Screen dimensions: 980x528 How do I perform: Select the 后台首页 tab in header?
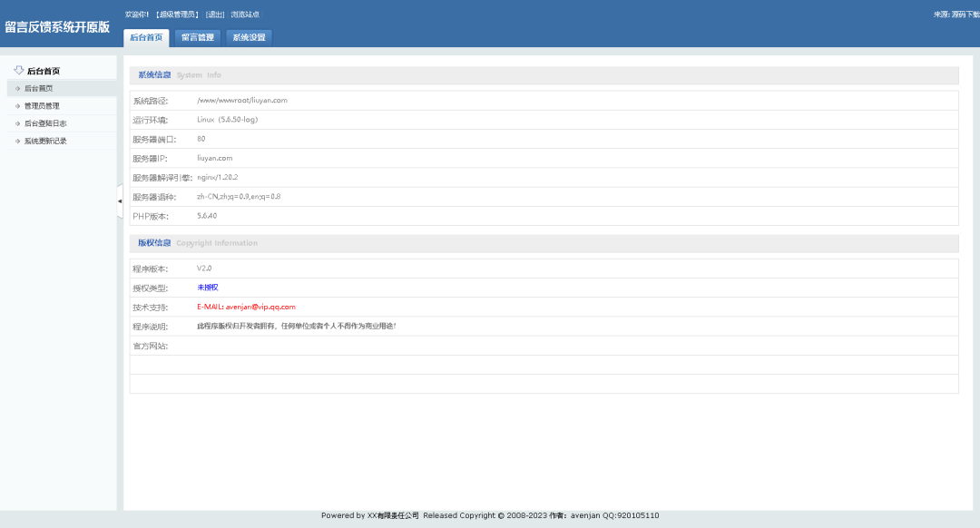coord(146,37)
